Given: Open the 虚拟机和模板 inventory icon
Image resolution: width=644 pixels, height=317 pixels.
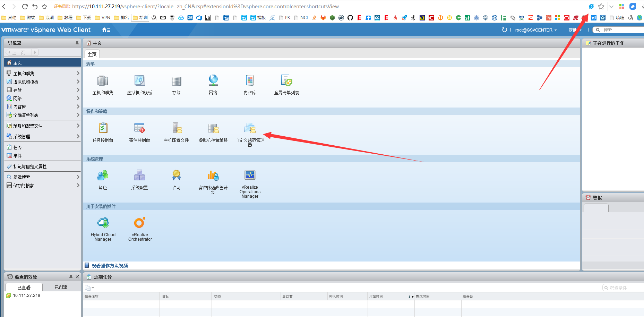Looking at the screenshot, I should click(140, 81).
